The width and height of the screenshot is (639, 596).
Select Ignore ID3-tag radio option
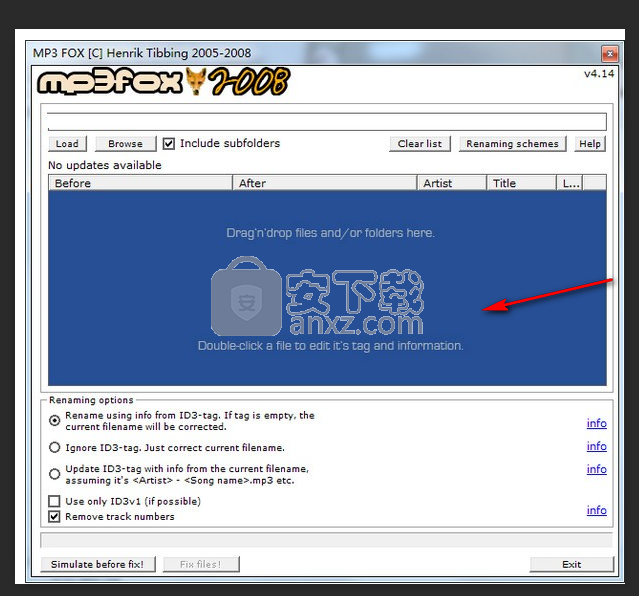click(x=54, y=447)
